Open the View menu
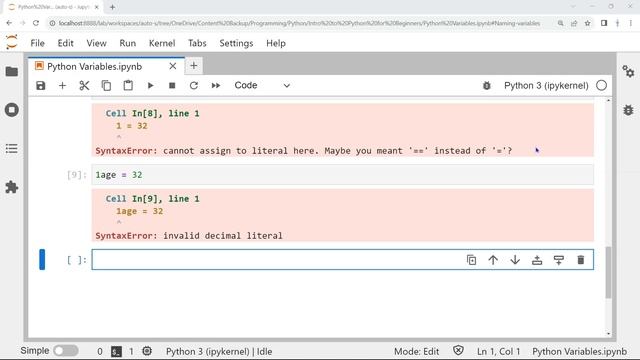The width and height of the screenshot is (640, 360). coord(96,43)
